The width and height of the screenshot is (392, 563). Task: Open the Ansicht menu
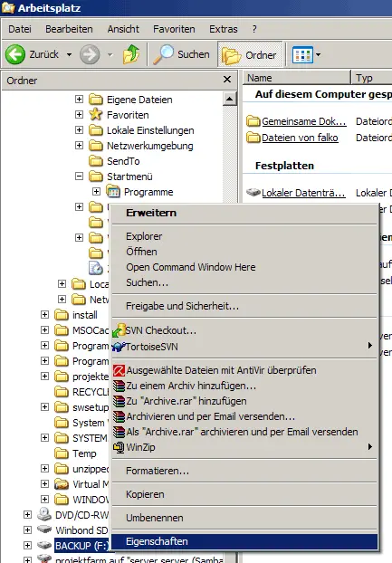[x=123, y=29]
